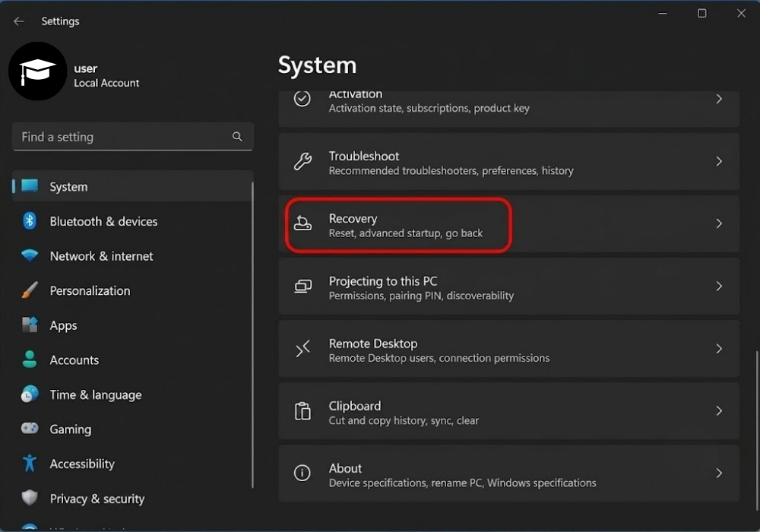
Task: Click 'Device specifications, rename PC' description
Action: tap(462, 483)
